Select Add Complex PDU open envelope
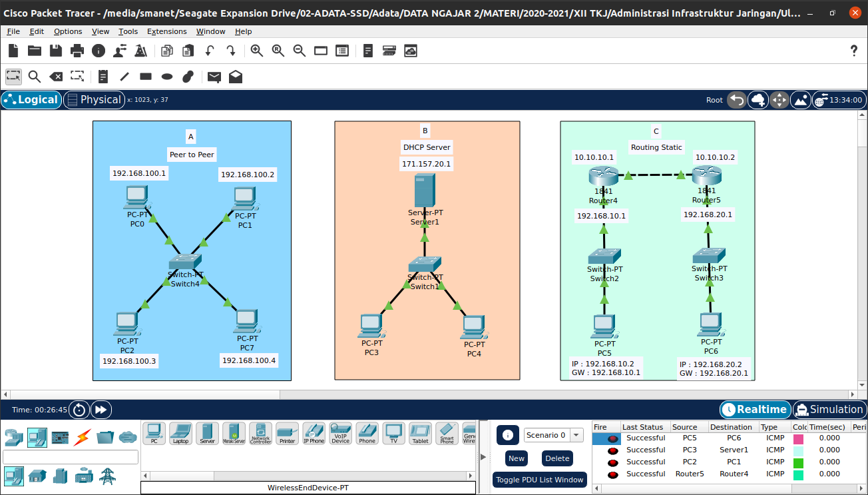868x495 pixels. tap(236, 77)
